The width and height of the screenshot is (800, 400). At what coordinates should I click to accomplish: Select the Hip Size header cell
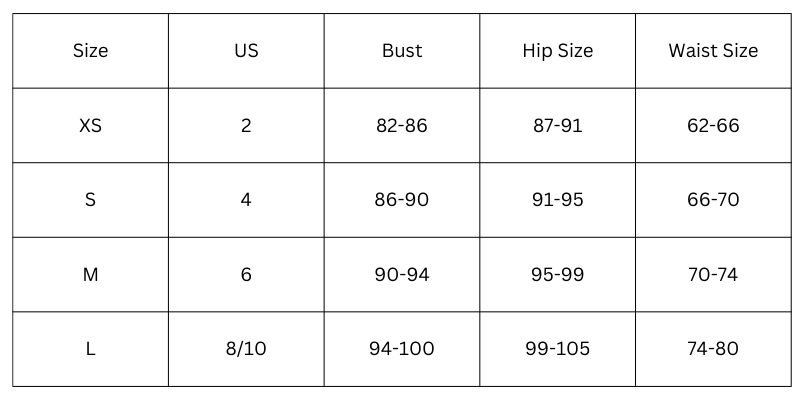tap(558, 51)
